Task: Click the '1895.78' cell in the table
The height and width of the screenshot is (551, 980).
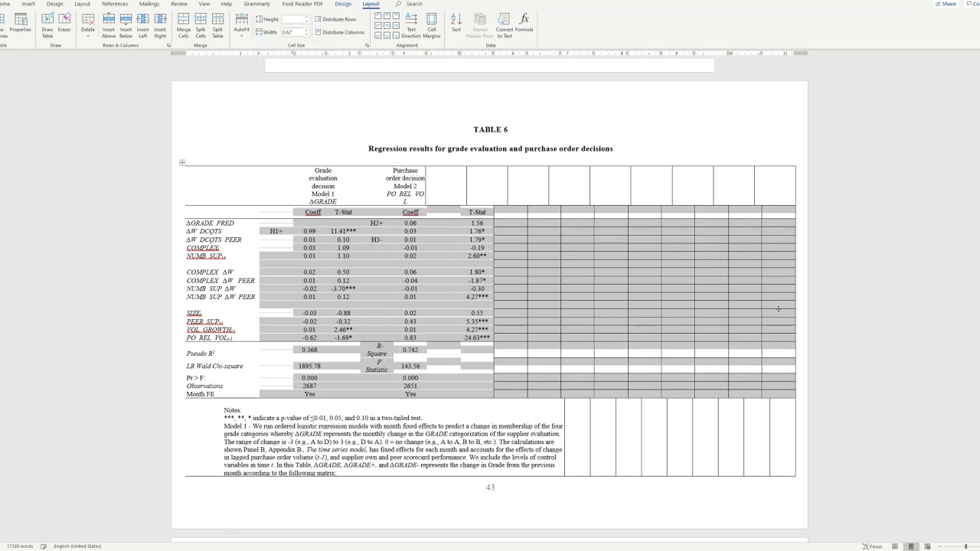Action: coord(309,366)
